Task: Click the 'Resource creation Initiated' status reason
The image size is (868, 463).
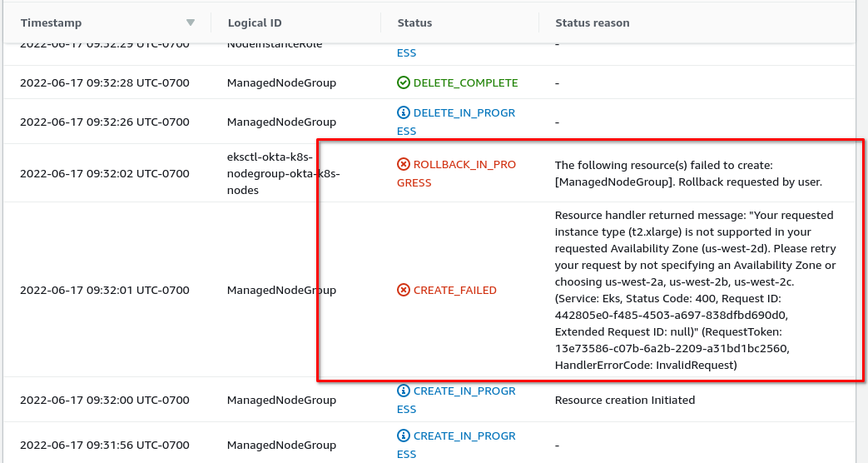Action: (624, 401)
